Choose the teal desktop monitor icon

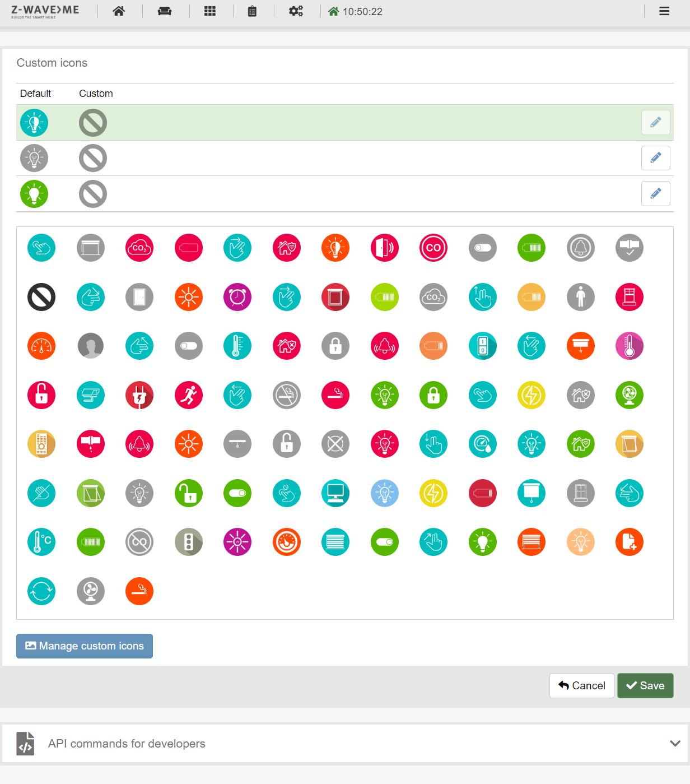(335, 493)
